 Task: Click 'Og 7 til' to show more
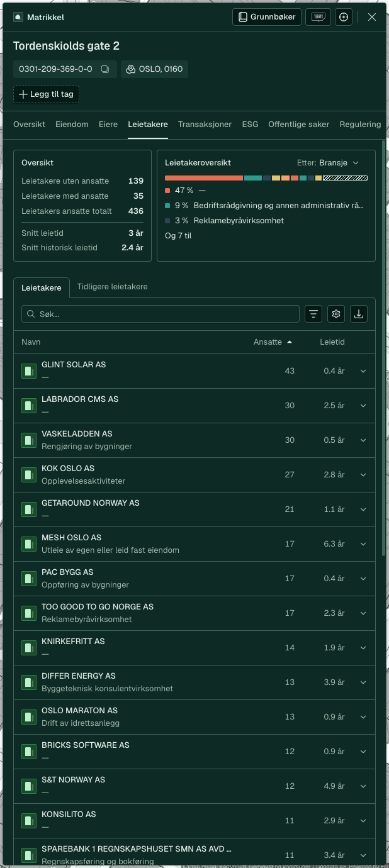point(178,236)
